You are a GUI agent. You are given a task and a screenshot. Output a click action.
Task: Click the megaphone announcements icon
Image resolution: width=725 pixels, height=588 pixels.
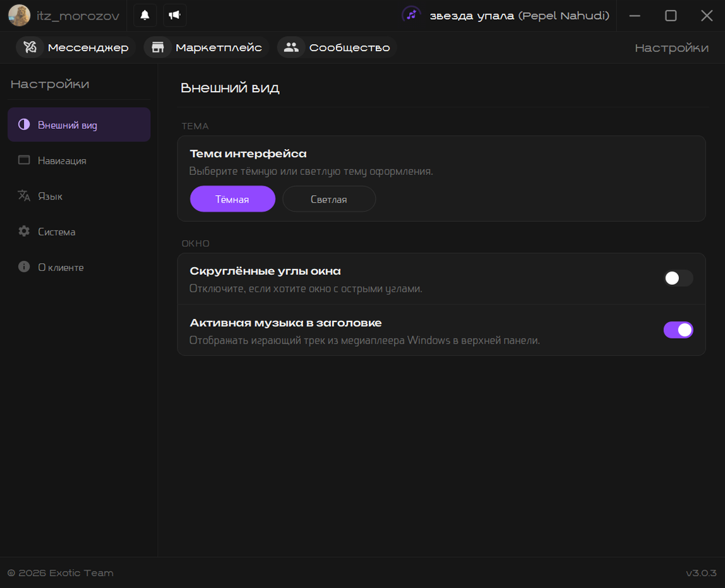pyautogui.click(x=174, y=15)
